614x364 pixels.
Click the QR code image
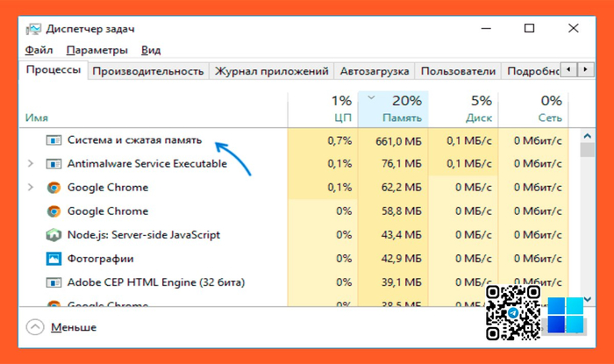513,313
